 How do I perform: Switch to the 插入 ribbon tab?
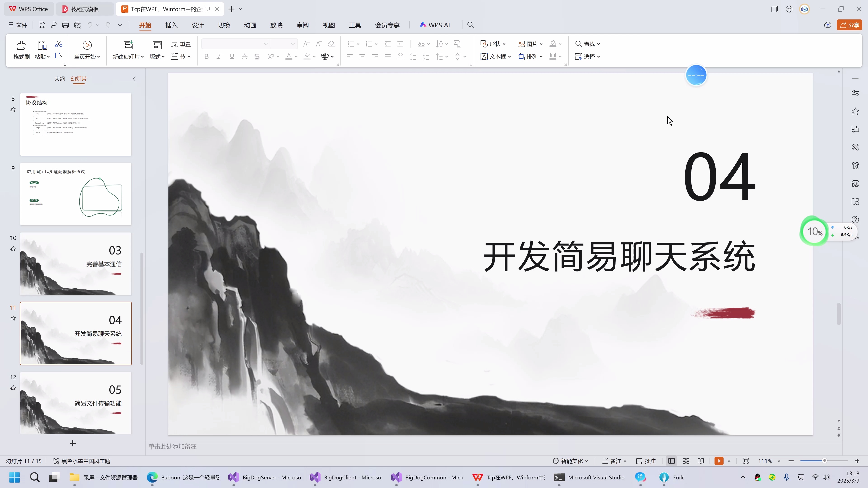click(x=171, y=25)
